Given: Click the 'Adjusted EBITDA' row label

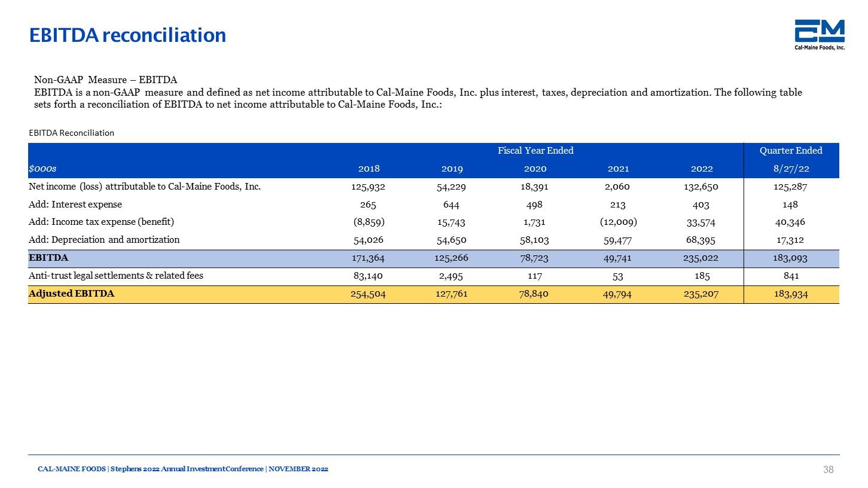Looking at the screenshot, I should [71, 294].
